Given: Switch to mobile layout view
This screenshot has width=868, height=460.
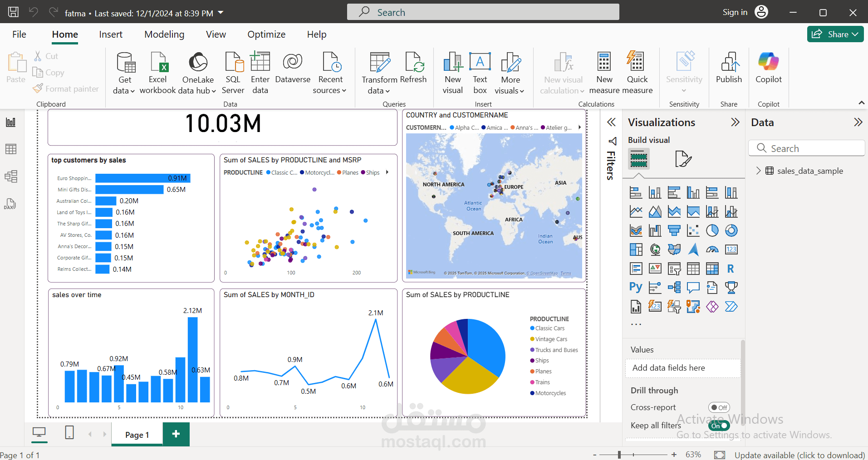Looking at the screenshot, I should click(69, 432).
